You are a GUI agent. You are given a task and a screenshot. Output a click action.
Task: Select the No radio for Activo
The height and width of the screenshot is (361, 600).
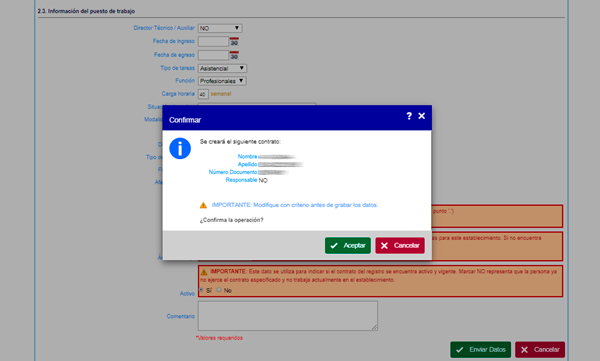point(219,290)
